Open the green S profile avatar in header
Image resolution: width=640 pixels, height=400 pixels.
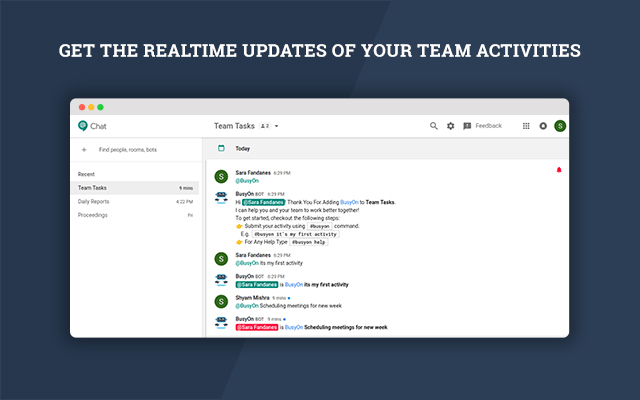[x=560, y=126]
